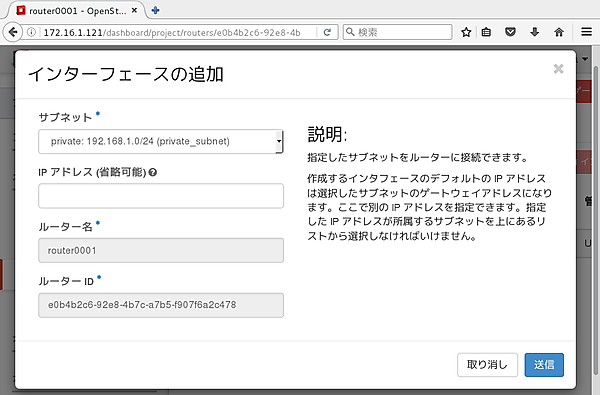This screenshot has height=395, width=600.
Task: Click the インターフェースの追加 dialog title
Action: click(126, 74)
